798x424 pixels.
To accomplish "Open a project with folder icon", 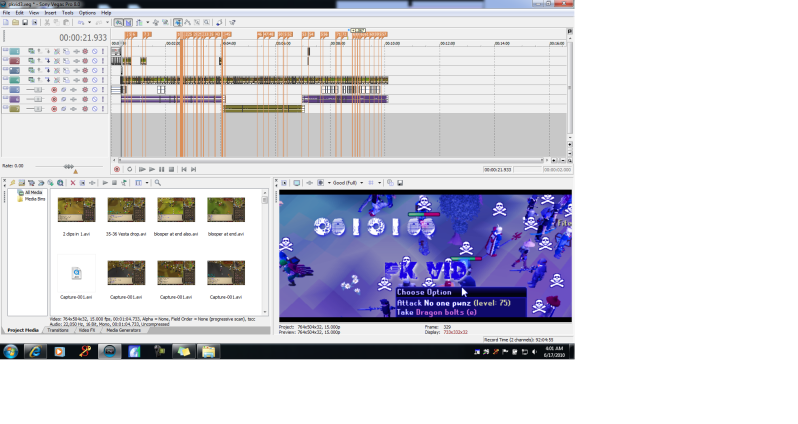I will click(16, 22).
